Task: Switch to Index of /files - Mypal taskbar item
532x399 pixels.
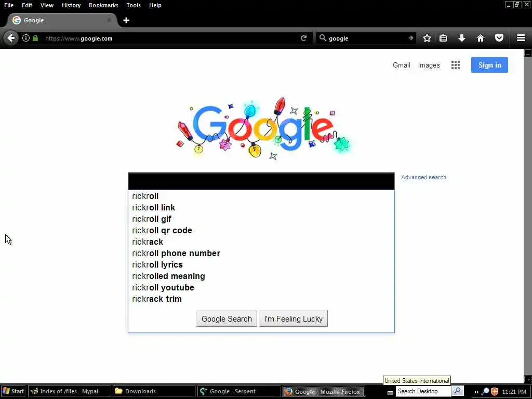Action: 69,391
